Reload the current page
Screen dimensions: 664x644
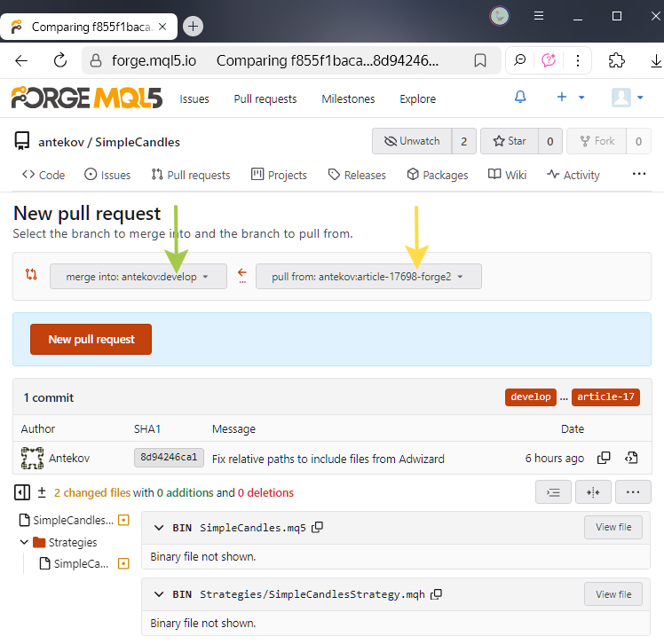[x=60, y=61]
